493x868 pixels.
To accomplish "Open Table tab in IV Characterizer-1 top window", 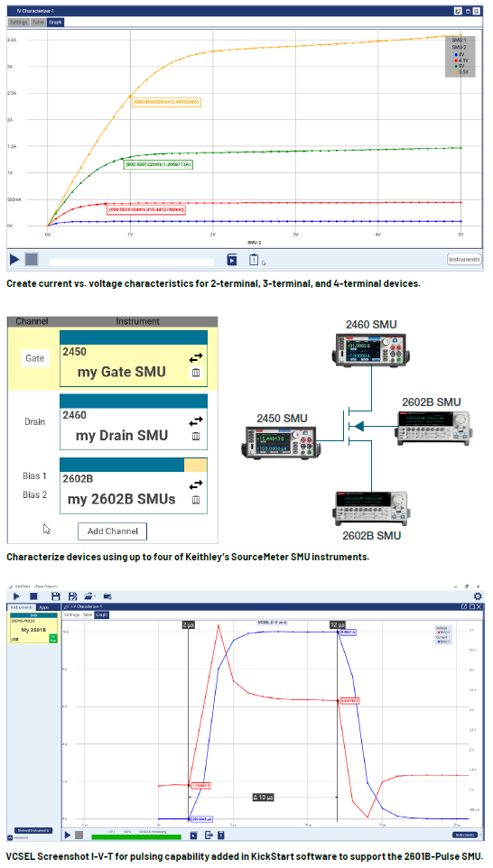I will (x=38, y=23).
